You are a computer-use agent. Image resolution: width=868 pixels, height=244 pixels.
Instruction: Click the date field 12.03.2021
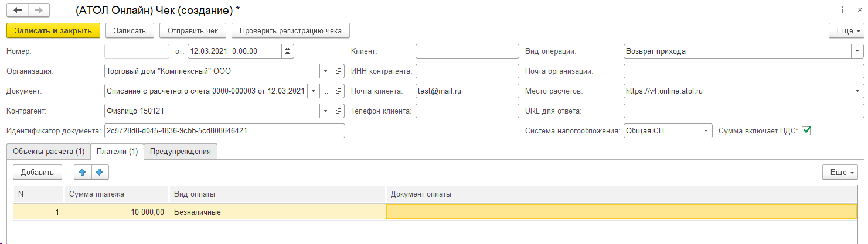(234, 51)
